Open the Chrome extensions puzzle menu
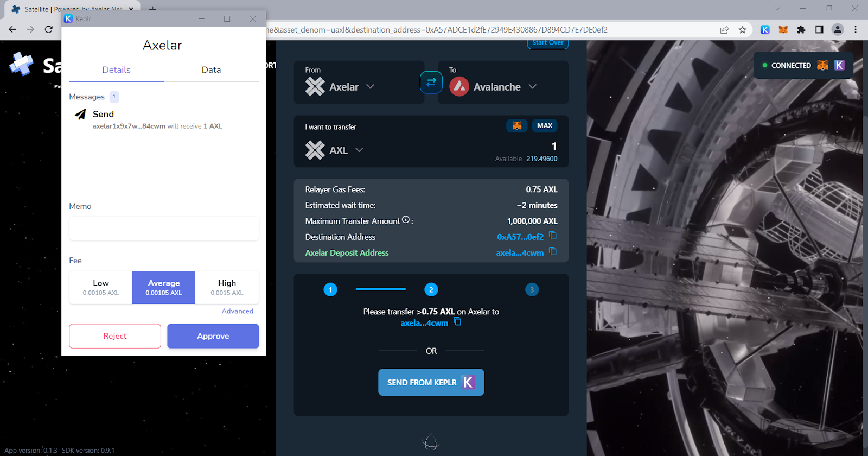This screenshot has width=868, height=456. [x=801, y=30]
